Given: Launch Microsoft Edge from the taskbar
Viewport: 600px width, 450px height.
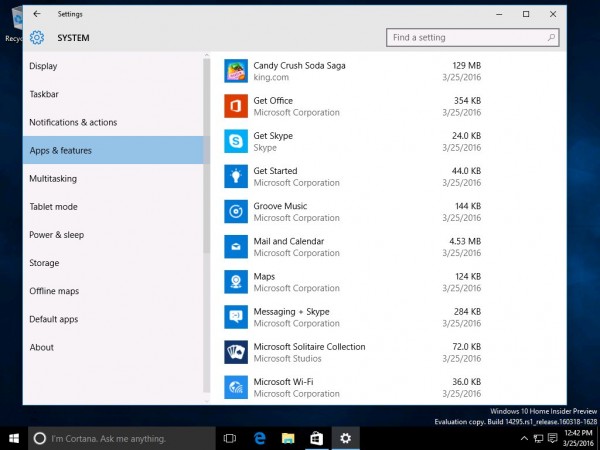Looking at the screenshot, I should 259,439.
